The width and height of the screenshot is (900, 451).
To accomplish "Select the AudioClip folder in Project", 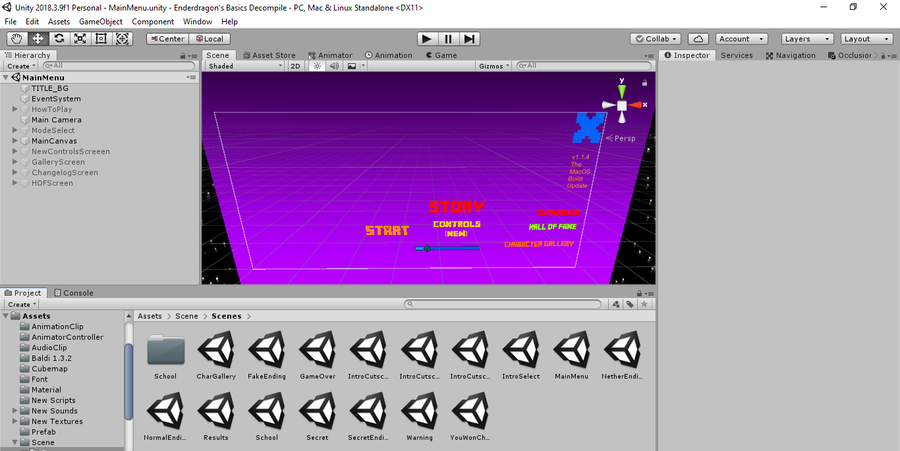I will 49,348.
